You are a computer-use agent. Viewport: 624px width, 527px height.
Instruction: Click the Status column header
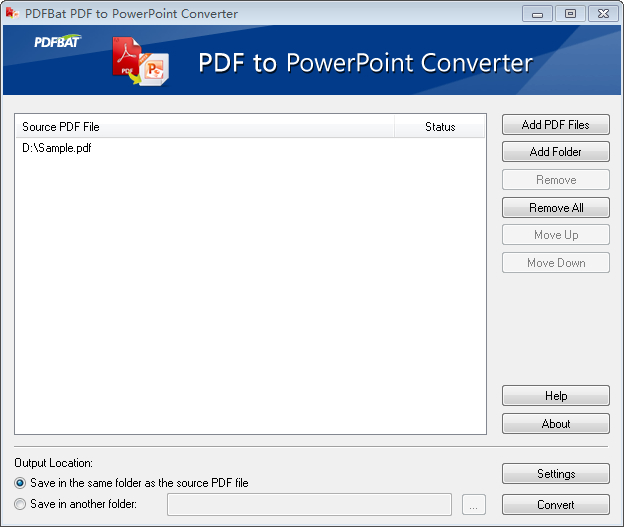click(x=440, y=127)
